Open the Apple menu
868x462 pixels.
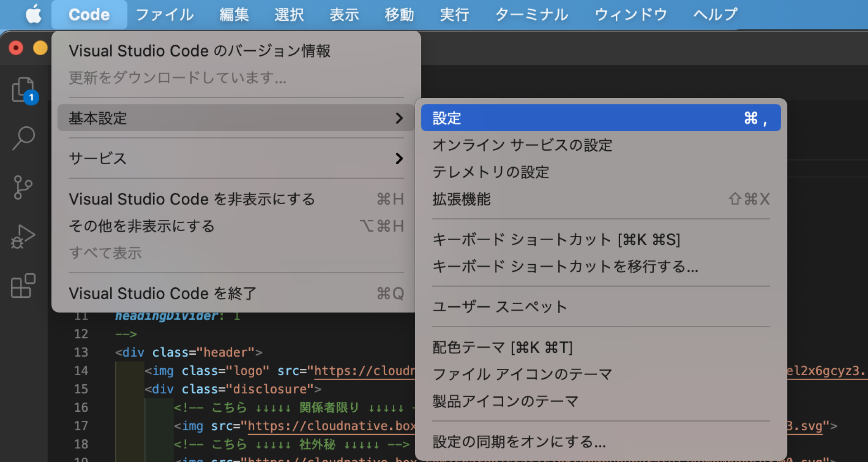(33, 14)
